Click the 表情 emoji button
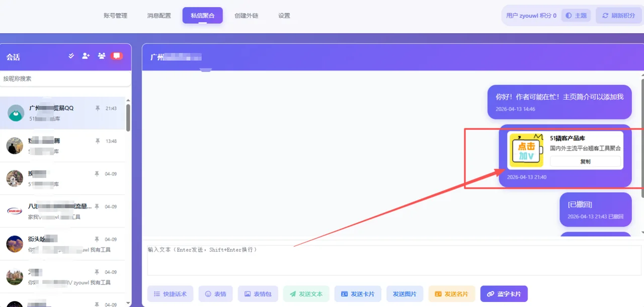This screenshot has height=307, width=644. click(x=215, y=294)
